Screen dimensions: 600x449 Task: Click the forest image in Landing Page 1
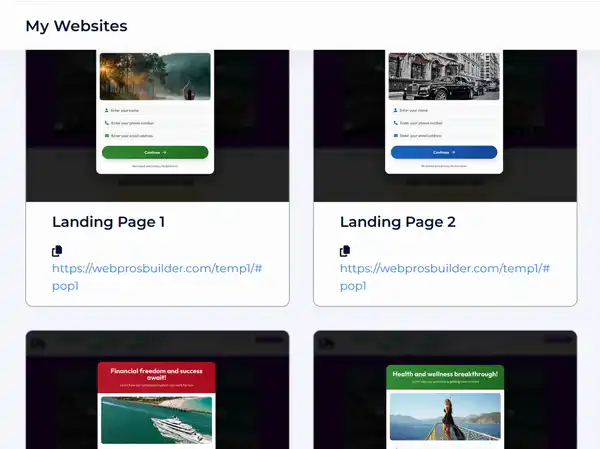(155, 76)
